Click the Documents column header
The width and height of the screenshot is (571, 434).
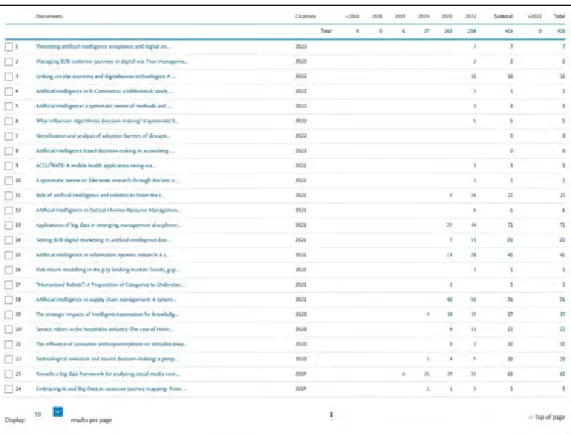point(49,16)
